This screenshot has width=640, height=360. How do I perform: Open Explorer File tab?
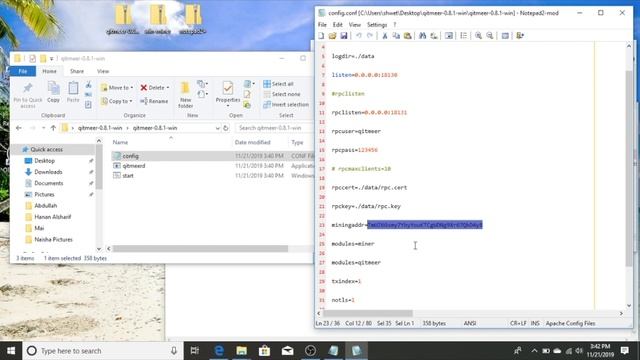tap(22, 71)
